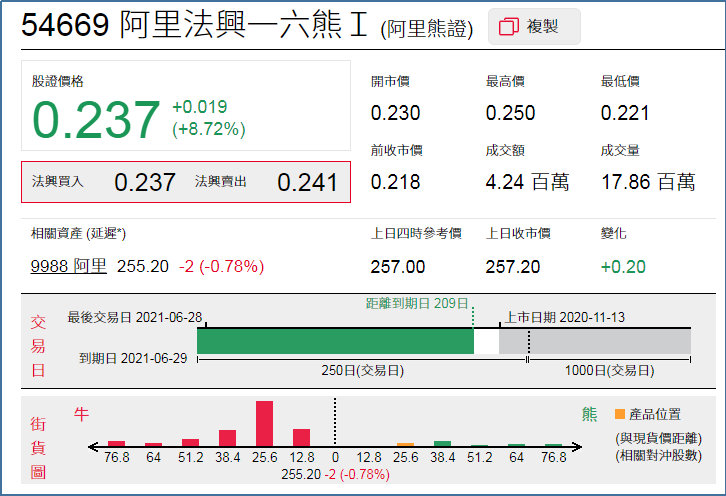The width and height of the screenshot is (726, 496).
Task: Click the red bull bar at 76.8
Action: pyautogui.click(x=116, y=443)
